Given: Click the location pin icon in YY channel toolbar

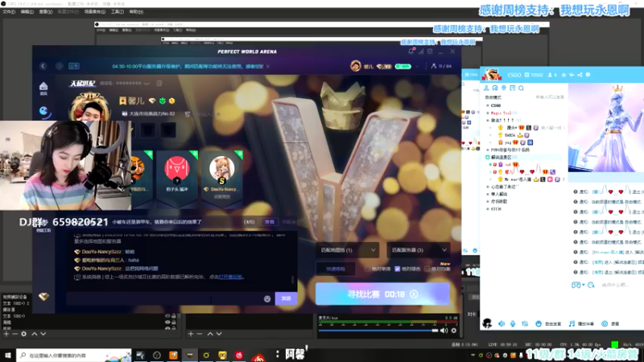Looking at the screenshot, I should tap(504, 88).
